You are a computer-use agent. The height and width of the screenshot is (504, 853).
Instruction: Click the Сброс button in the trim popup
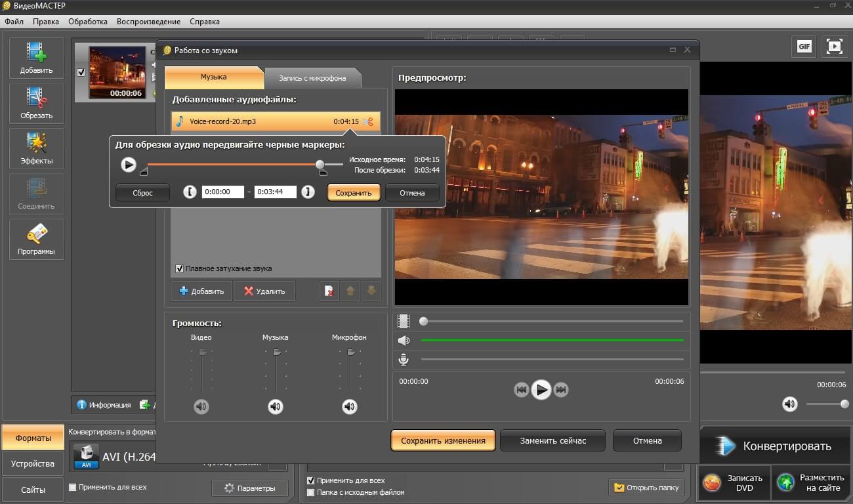pos(142,193)
